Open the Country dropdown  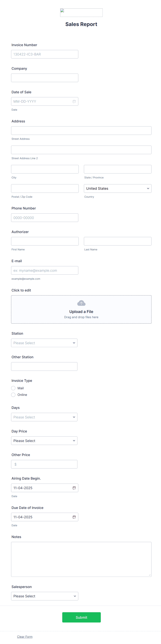(117, 188)
